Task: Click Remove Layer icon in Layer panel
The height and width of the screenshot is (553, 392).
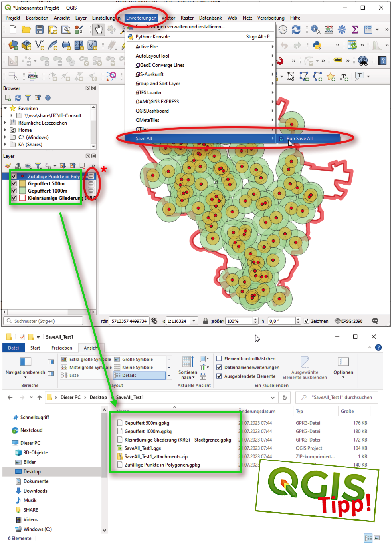Action: coord(83,166)
